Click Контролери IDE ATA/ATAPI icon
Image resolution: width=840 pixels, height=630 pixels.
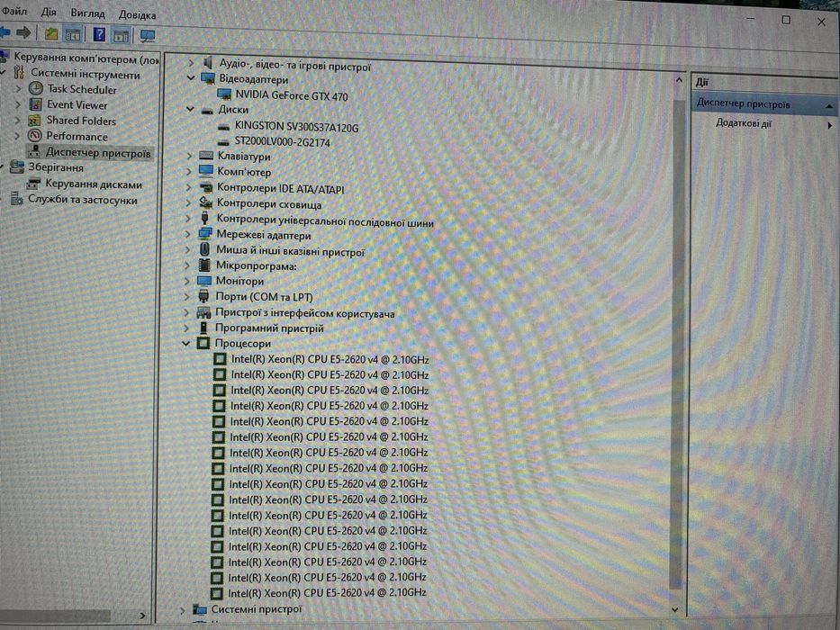pos(205,188)
